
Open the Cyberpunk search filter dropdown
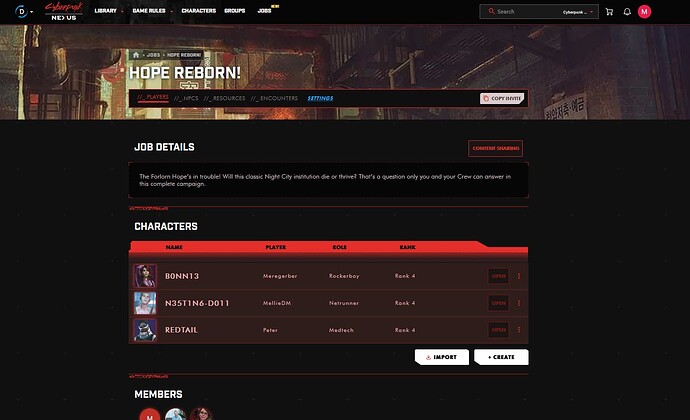pos(578,12)
